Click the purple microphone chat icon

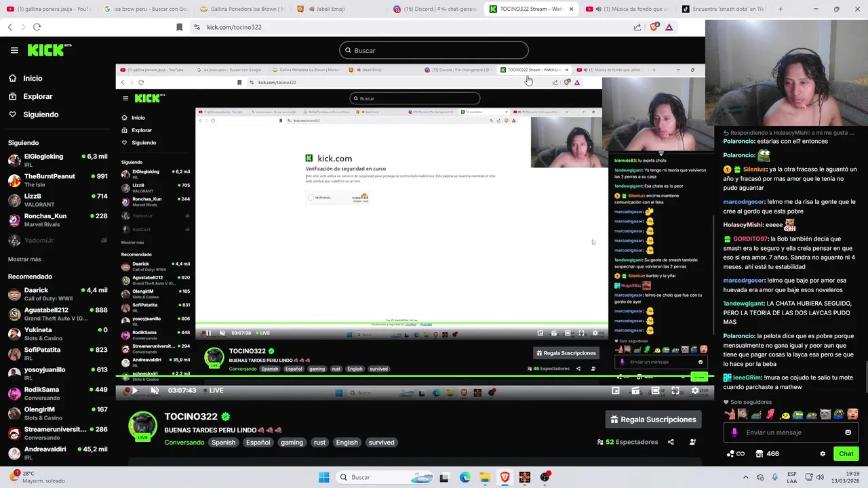(734, 432)
